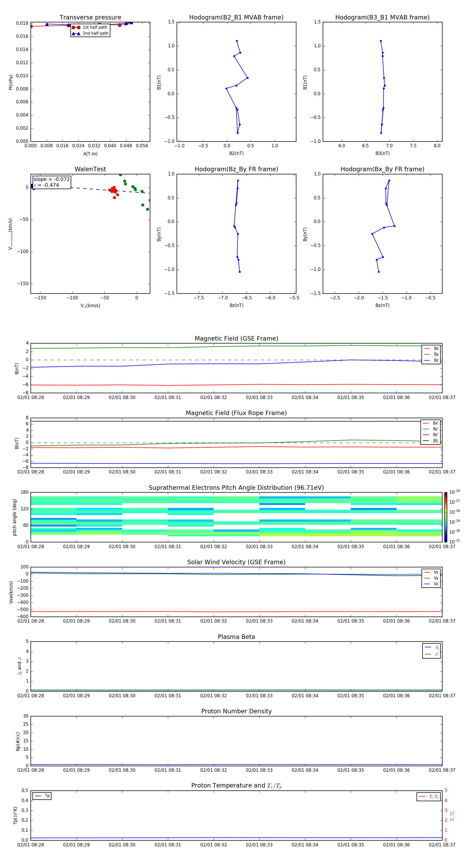Click the 'slope = -0.072' annotation
Image resolution: width=473 pixels, height=868 pixels.
52,179
